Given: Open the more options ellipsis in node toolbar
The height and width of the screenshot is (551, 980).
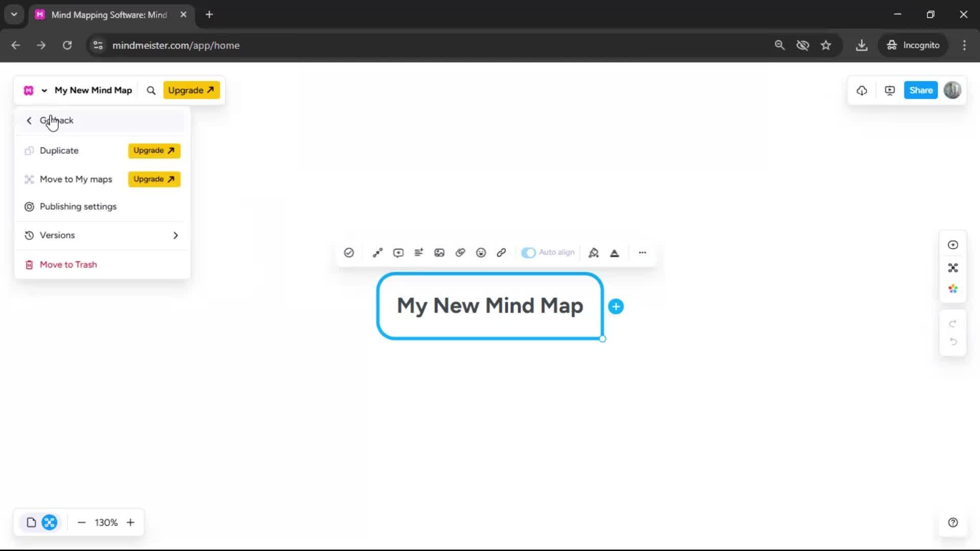Looking at the screenshot, I should coord(643,253).
